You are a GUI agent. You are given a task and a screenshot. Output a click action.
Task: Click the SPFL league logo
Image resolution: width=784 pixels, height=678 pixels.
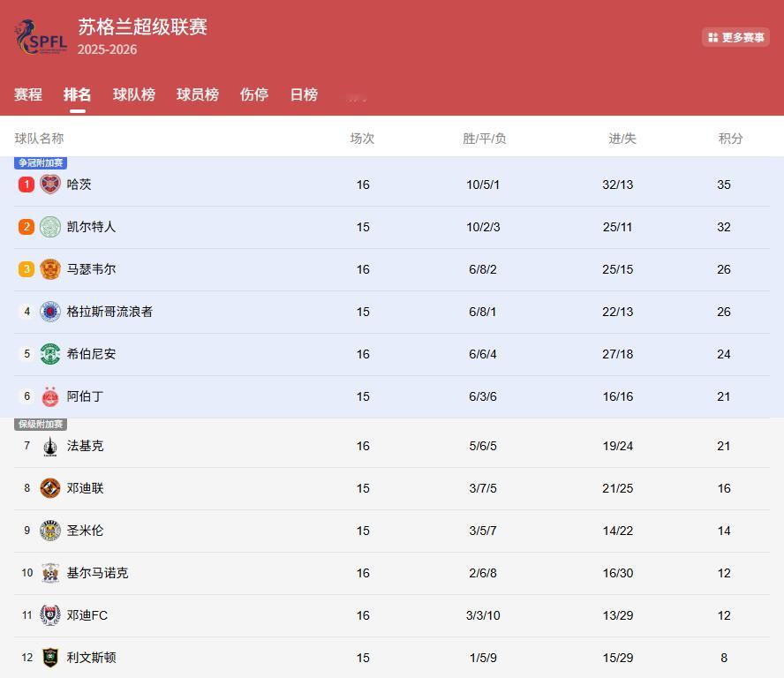point(41,36)
